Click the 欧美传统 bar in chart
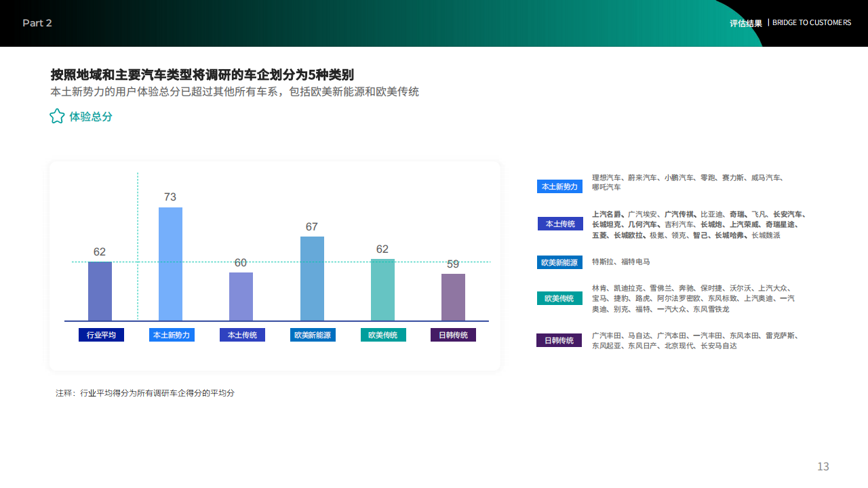868x488 pixels. click(x=382, y=290)
